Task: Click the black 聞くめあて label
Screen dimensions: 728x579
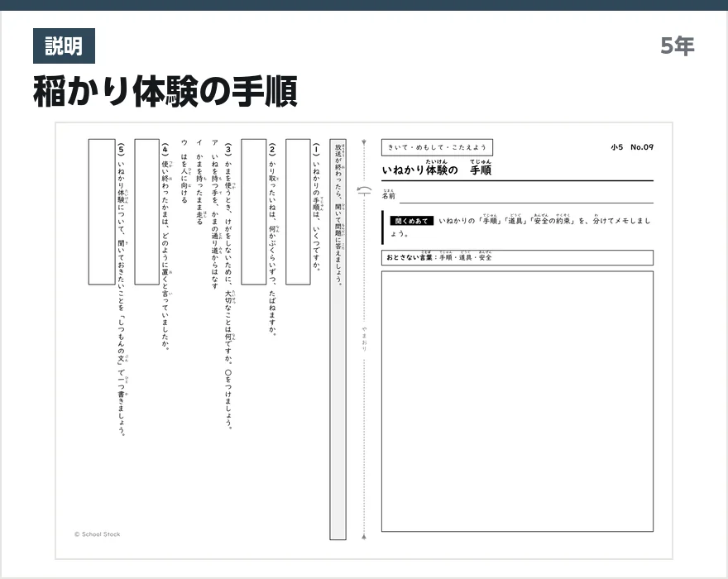Action: [x=411, y=221]
